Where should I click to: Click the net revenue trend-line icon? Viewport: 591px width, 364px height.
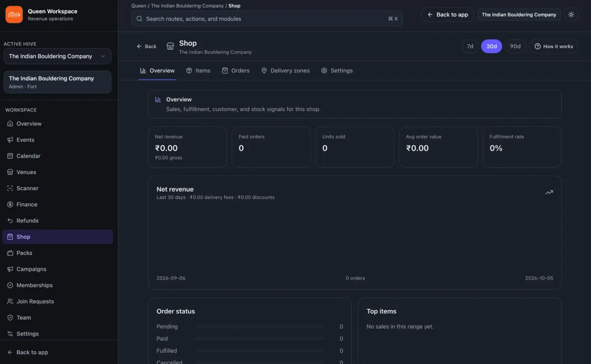(549, 193)
